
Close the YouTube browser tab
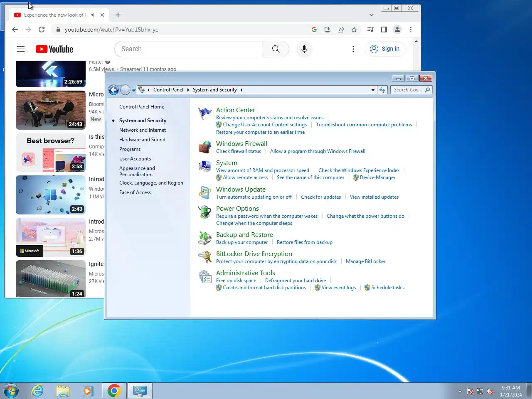coord(102,15)
